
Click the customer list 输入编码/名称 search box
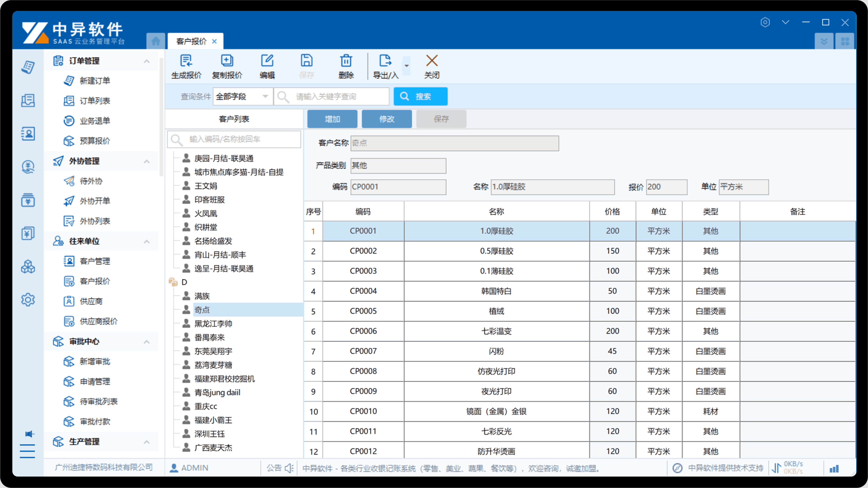234,139
